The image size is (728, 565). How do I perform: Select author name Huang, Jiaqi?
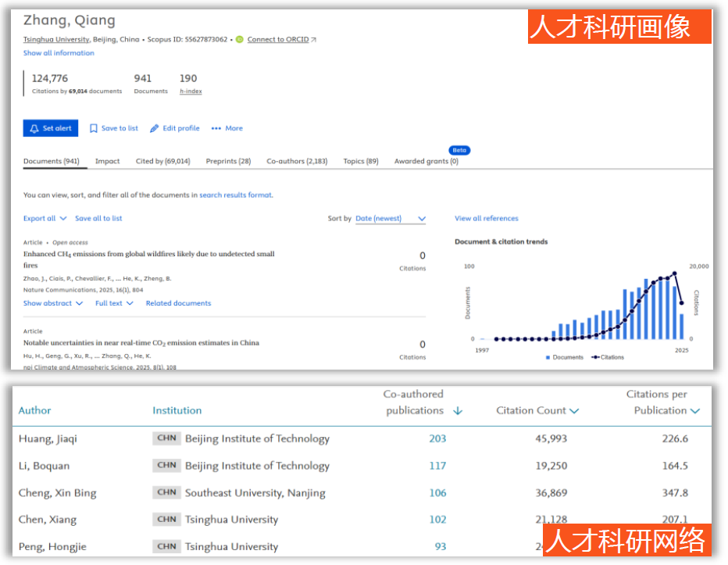(x=48, y=438)
